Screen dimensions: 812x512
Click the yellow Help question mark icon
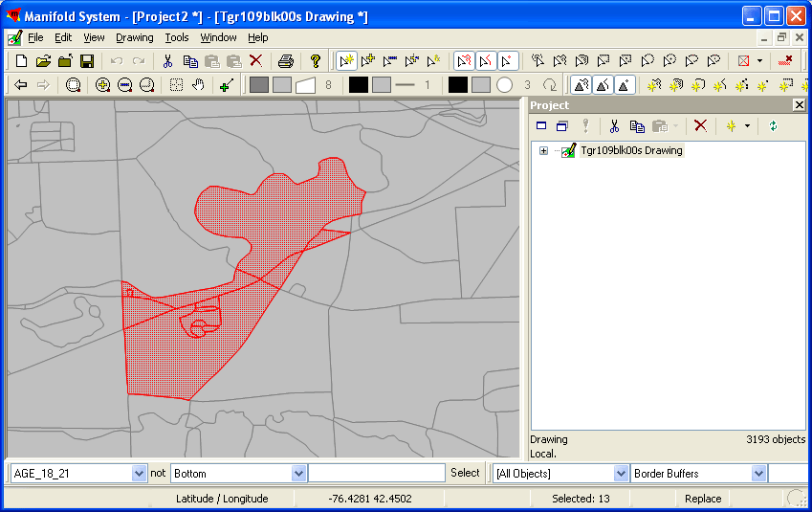[x=315, y=61]
